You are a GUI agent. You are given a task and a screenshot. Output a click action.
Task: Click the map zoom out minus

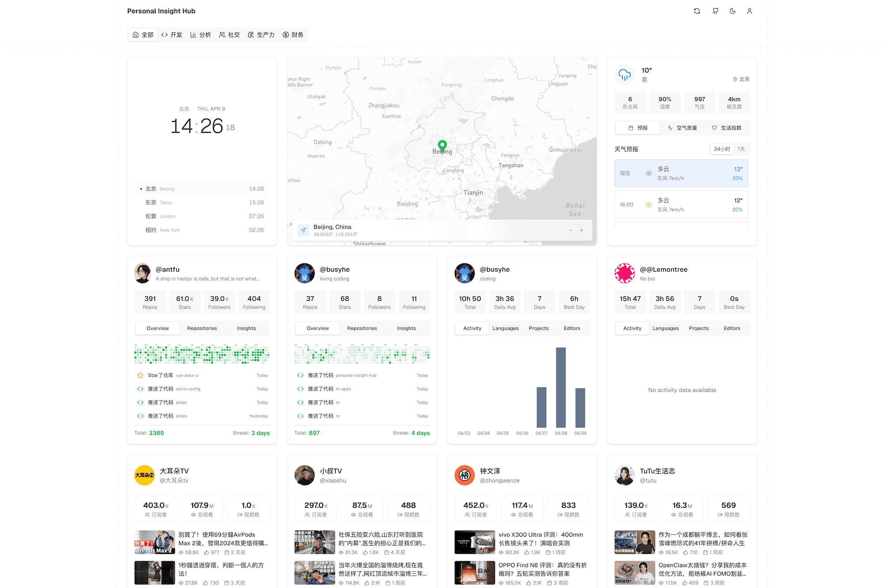coord(571,230)
